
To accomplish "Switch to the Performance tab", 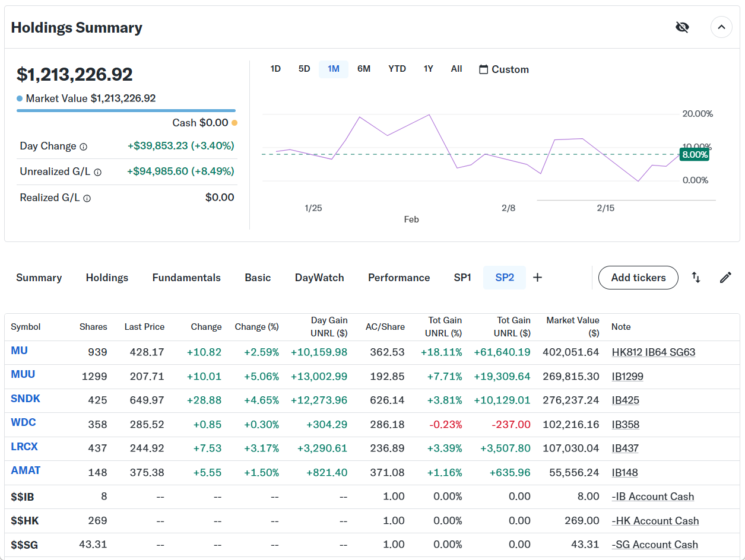I will click(x=399, y=278).
